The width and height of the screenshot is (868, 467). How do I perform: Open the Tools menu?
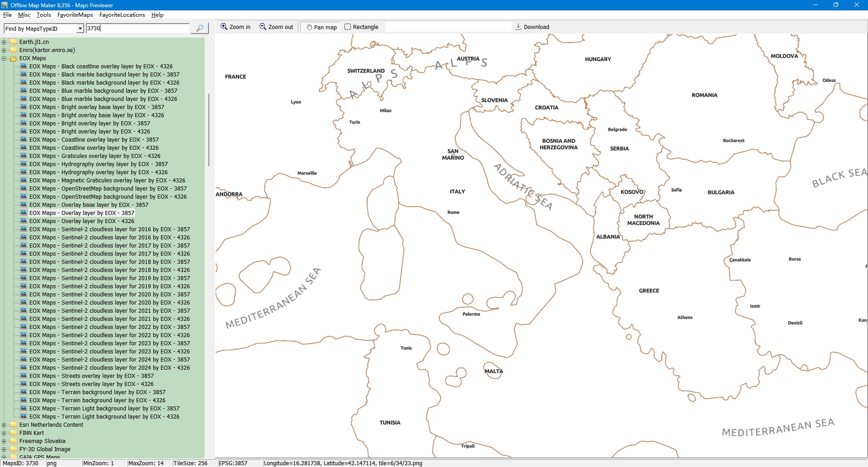click(44, 15)
